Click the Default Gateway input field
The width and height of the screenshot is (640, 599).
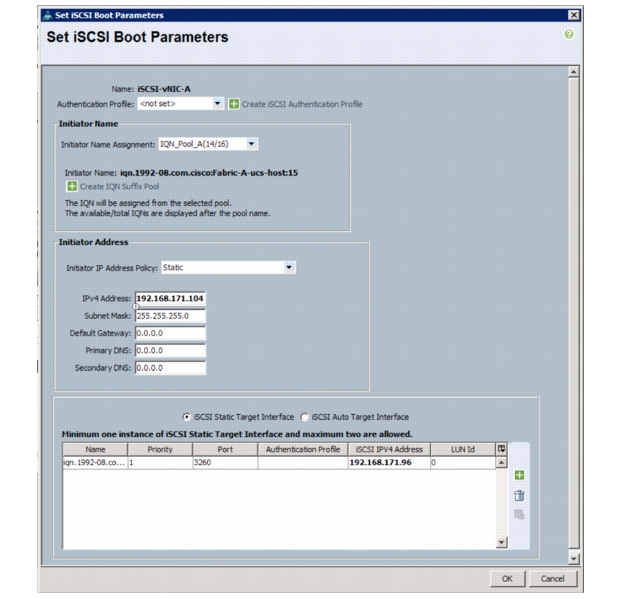(x=170, y=333)
